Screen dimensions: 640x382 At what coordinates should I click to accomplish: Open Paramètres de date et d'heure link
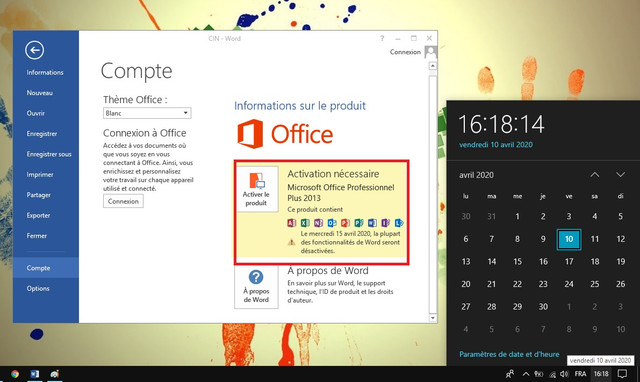[509, 354]
